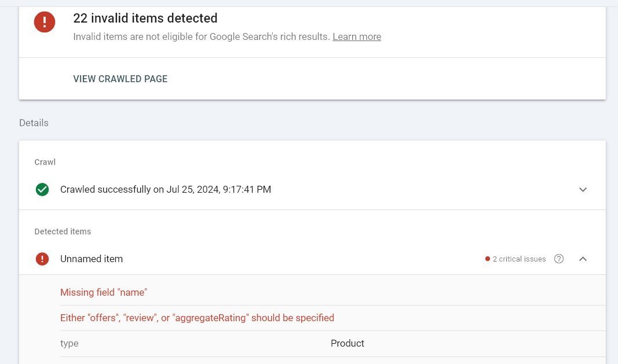Click the "Crawl" section label
Screen dimensions: 618x364
pos(45,162)
